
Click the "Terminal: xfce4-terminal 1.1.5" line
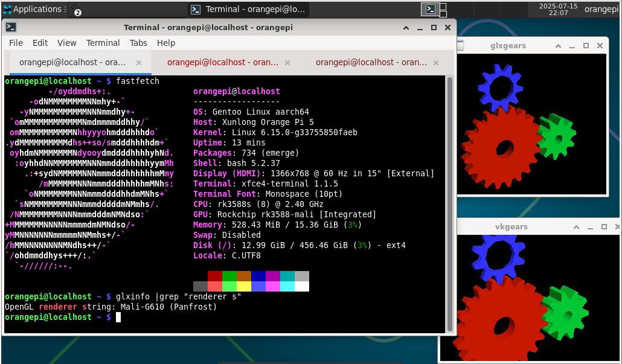coord(265,184)
